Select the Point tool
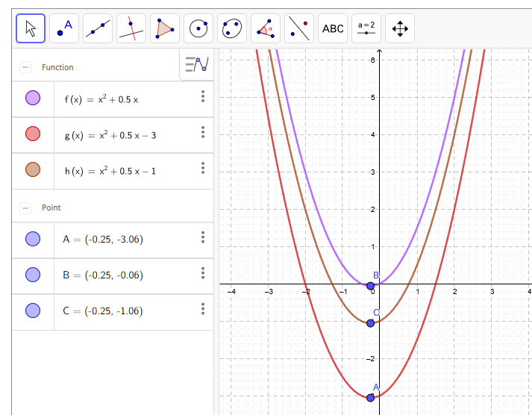This screenshot has height=415, width=532. pyautogui.click(x=64, y=29)
